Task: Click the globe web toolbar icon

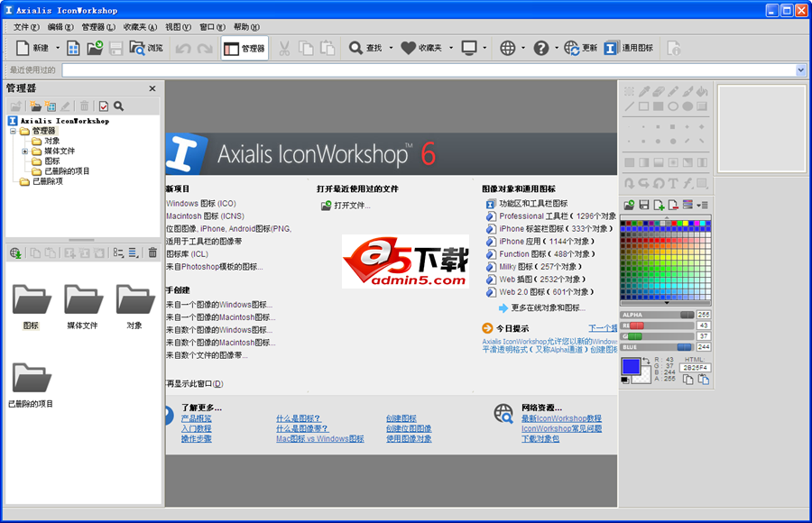Action: click(x=507, y=48)
